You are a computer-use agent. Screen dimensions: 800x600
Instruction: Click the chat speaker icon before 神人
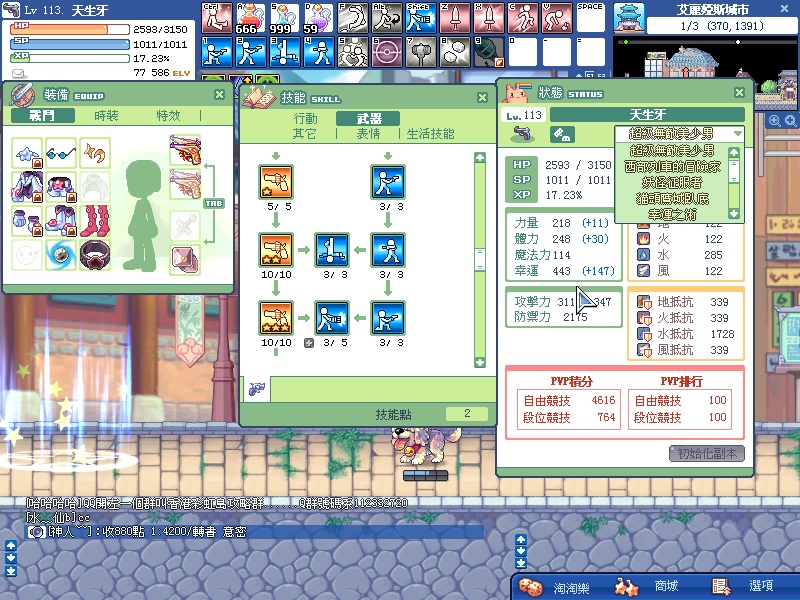(36, 532)
